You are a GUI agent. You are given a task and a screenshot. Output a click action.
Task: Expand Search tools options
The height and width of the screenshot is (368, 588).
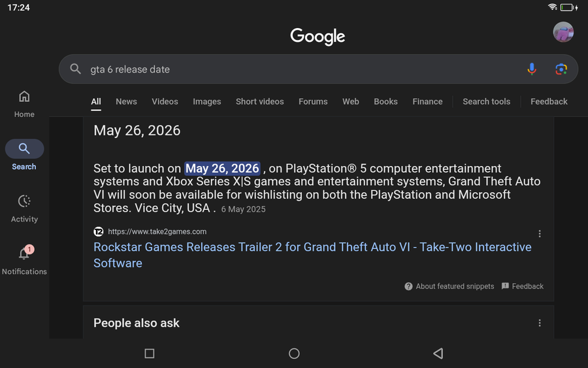(486, 101)
